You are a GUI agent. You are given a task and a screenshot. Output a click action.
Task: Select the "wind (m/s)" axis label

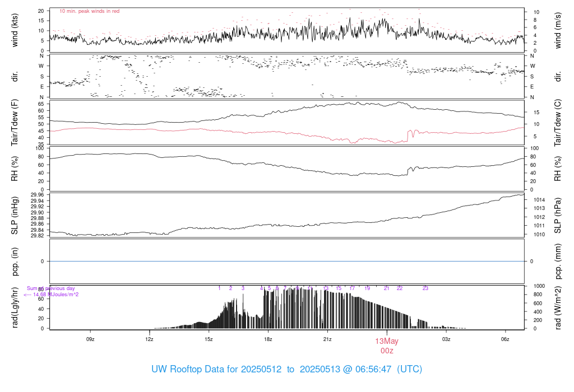(x=558, y=30)
